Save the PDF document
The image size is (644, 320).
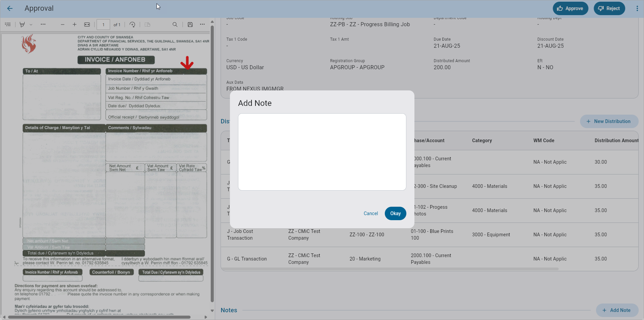click(190, 25)
